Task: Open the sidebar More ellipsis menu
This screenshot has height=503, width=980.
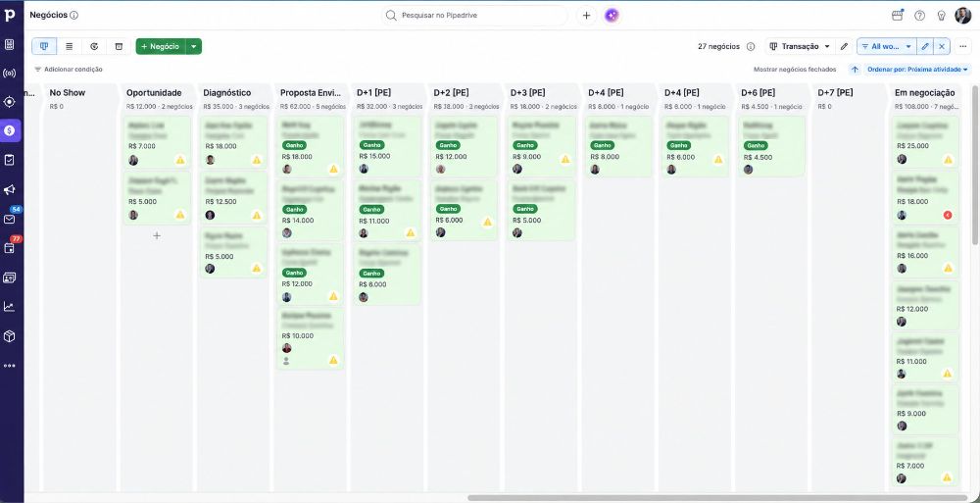Action: click(x=10, y=366)
